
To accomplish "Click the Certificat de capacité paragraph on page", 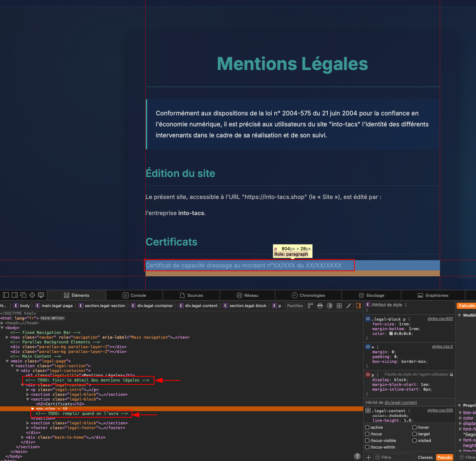I will [x=243, y=265].
